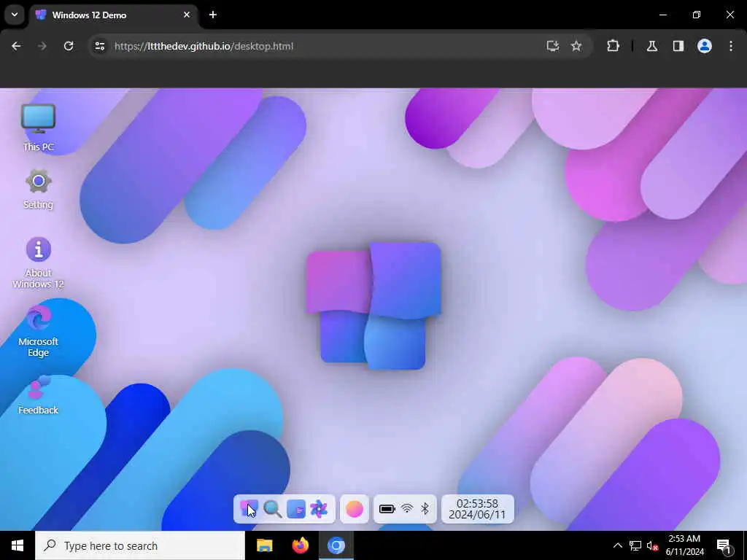Open network status in system tray
747x560 pixels.
(635, 545)
